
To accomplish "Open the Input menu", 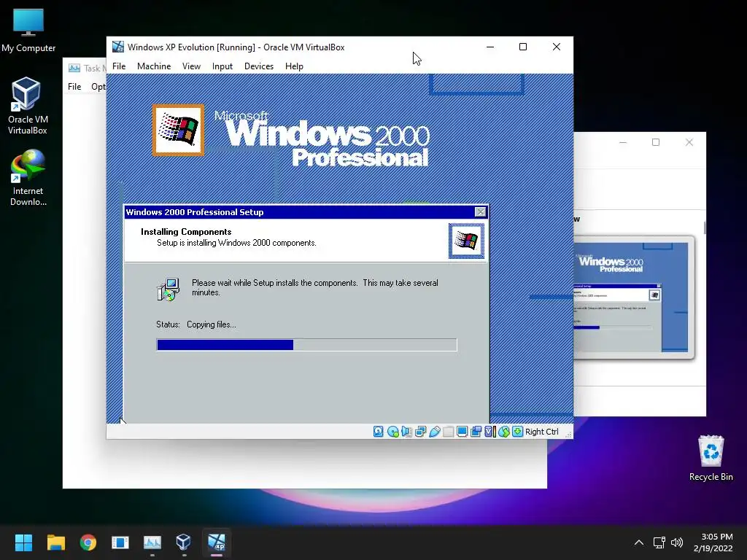I will coord(222,66).
